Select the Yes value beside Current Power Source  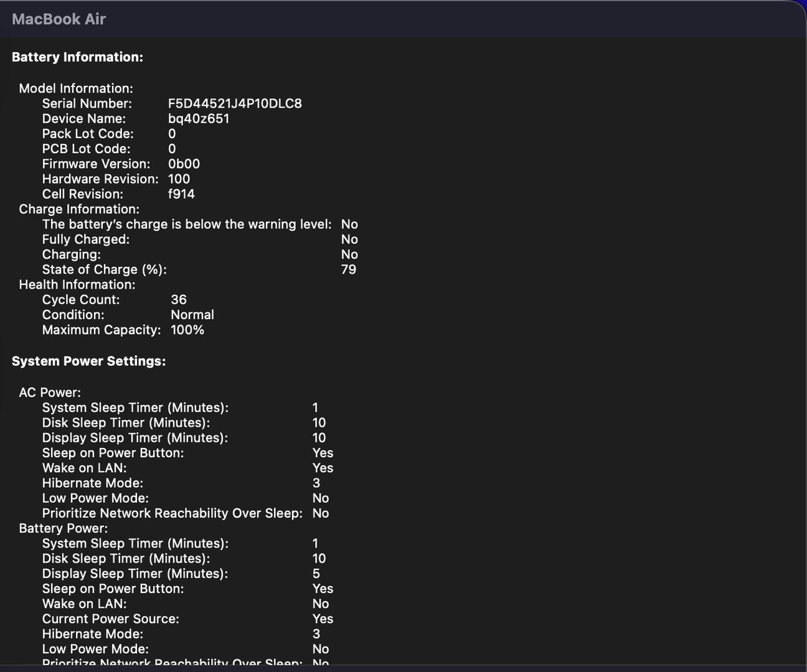point(323,618)
